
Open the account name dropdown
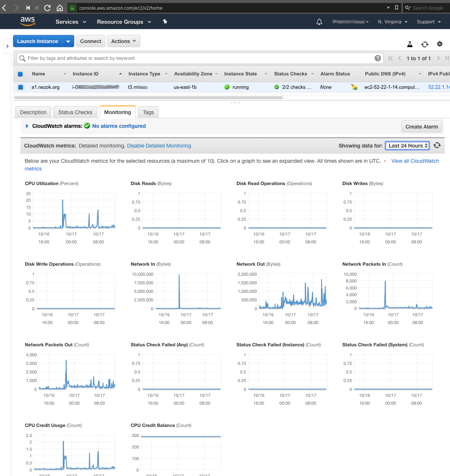tap(350, 22)
